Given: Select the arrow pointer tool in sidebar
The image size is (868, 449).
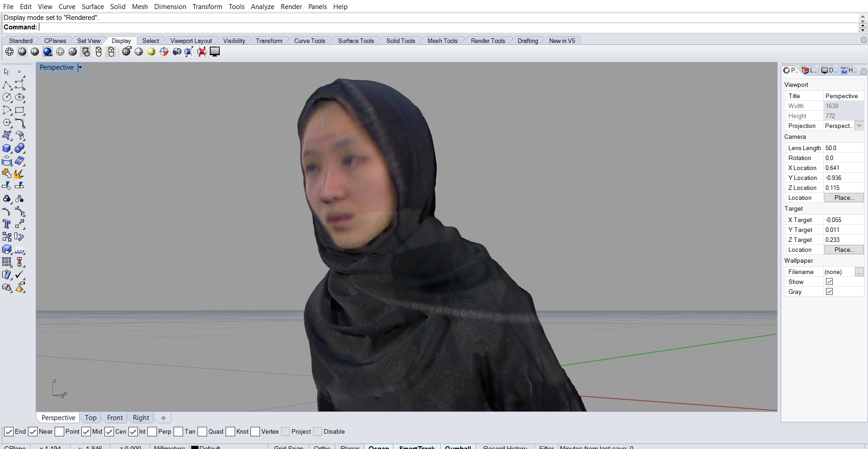Looking at the screenshot, I should click(x=6, y=72).
